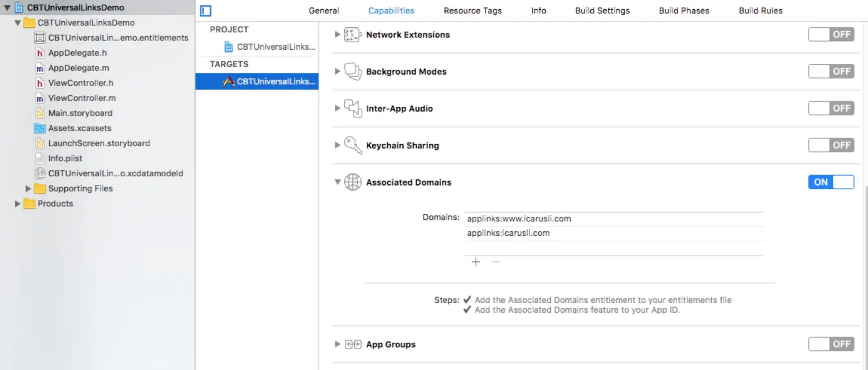Open the Build Rules tab
This screenshot has width=868, height=370.
(x=760, y=10)
